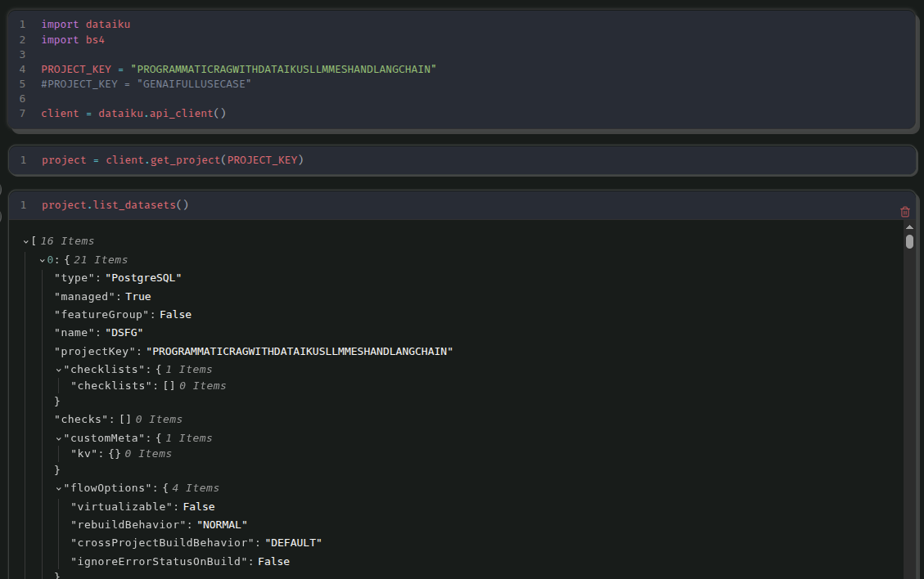Select the "ignoreErrorStatusOnBuild": False row
The height and width of the screenshot is (579, 924).
tap(180, 562)
